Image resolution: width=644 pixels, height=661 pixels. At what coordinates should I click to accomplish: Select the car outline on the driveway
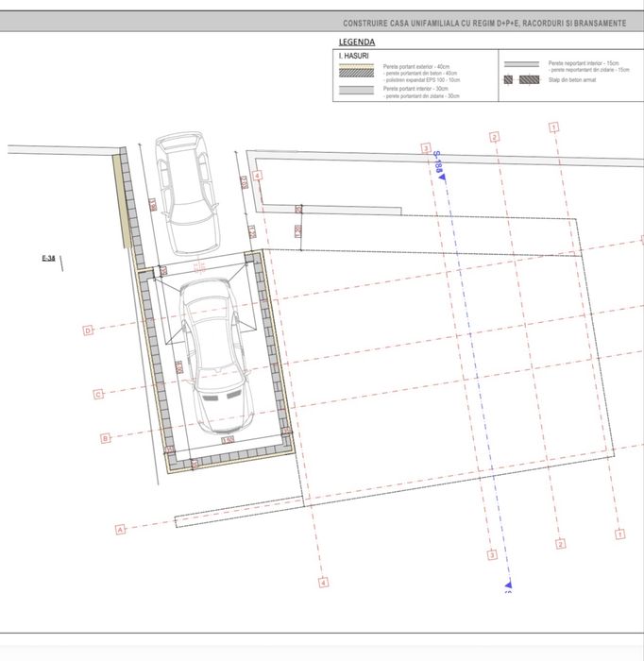coord(188,194)
